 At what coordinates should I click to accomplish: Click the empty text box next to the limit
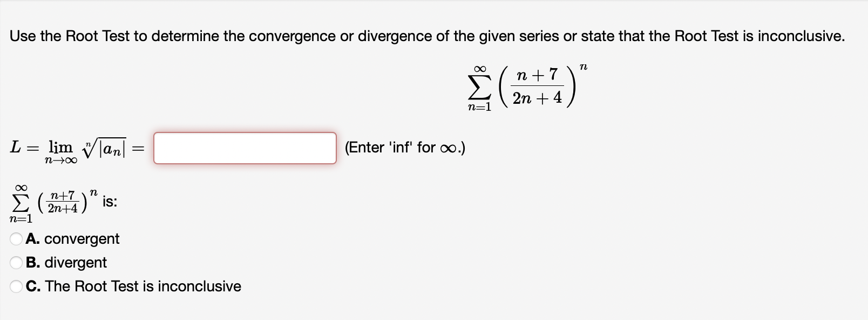[246, 147]
